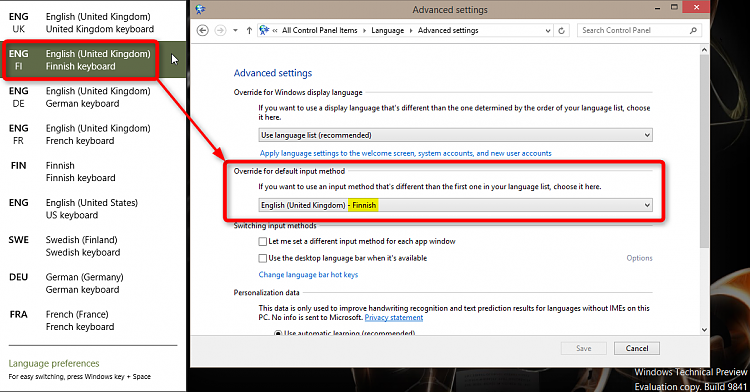750x392 pixels.
Task: Focus the Search Control Panel field
Action: pyautogui.click(x=639, y=30)
